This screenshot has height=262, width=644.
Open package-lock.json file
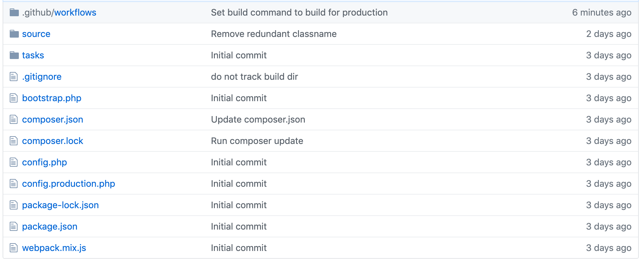pos(60,205)
